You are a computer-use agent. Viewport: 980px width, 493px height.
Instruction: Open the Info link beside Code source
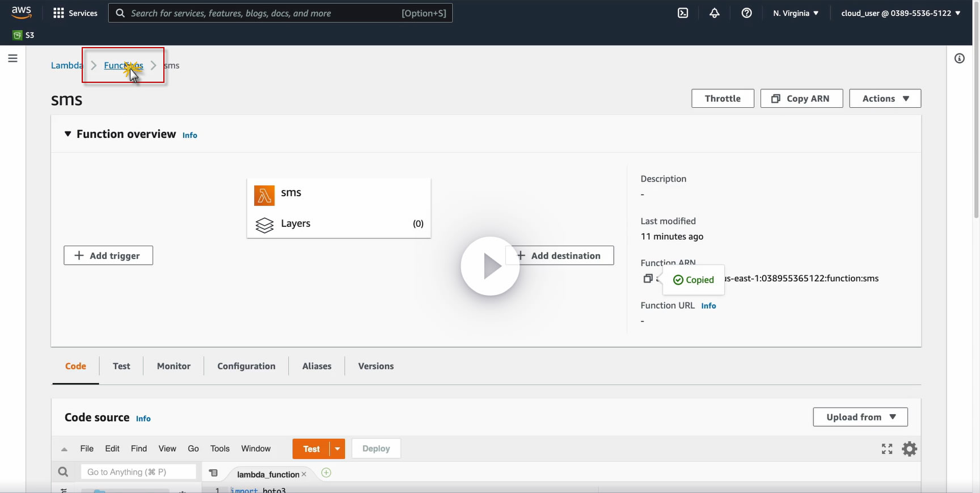143,419
